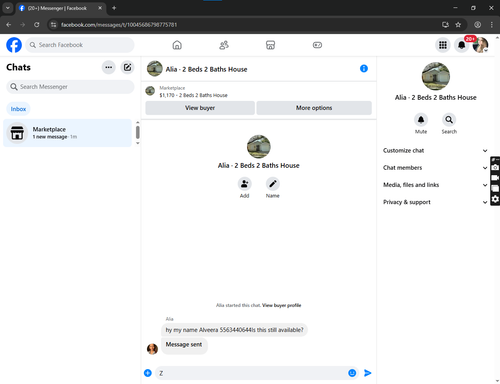Image resolution: width=500 pixels, height=384 pixels.
Task: Click the video record icon on side toolbar
Action: coord(495,178)
